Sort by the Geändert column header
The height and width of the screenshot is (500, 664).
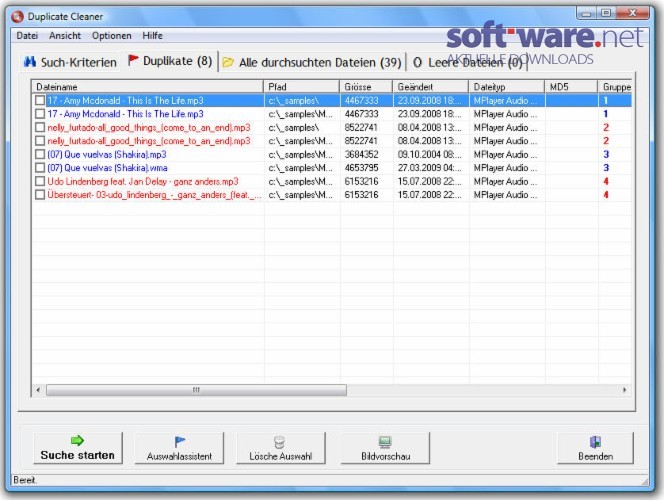coord(431,87)
